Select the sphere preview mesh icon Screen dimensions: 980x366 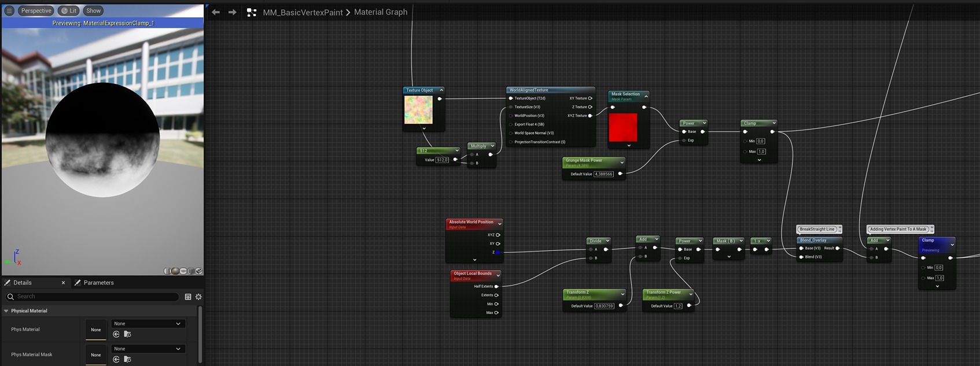175,271
